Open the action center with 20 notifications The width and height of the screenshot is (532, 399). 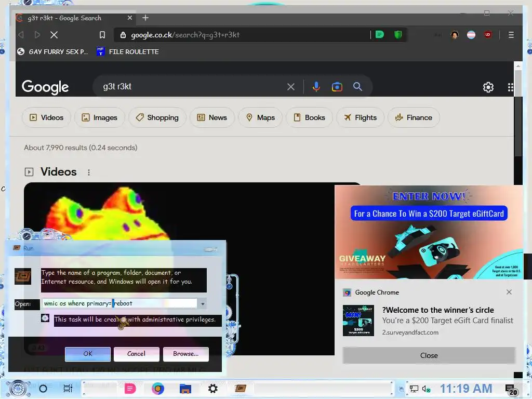(x=511, y=390)
